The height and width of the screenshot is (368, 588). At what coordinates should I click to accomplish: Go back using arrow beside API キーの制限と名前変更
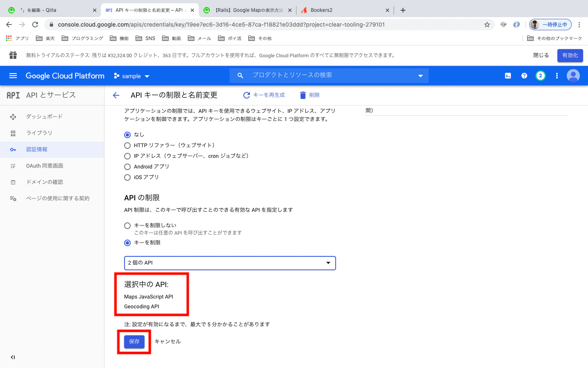(116, 95)
